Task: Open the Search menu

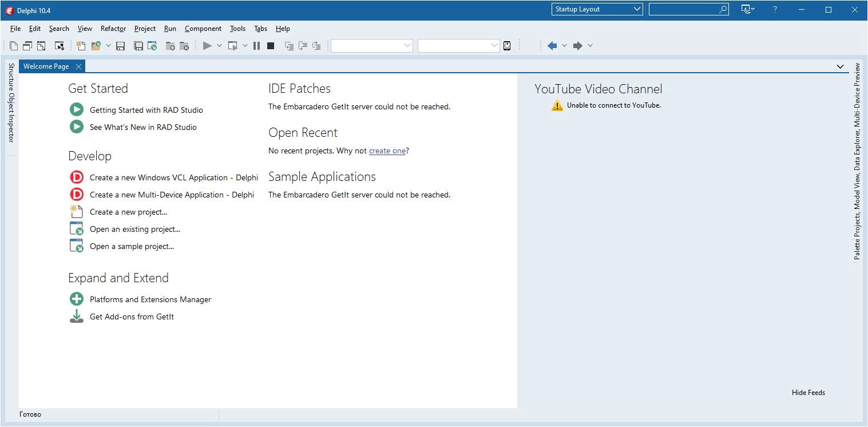Action: [x=59, y=29]
